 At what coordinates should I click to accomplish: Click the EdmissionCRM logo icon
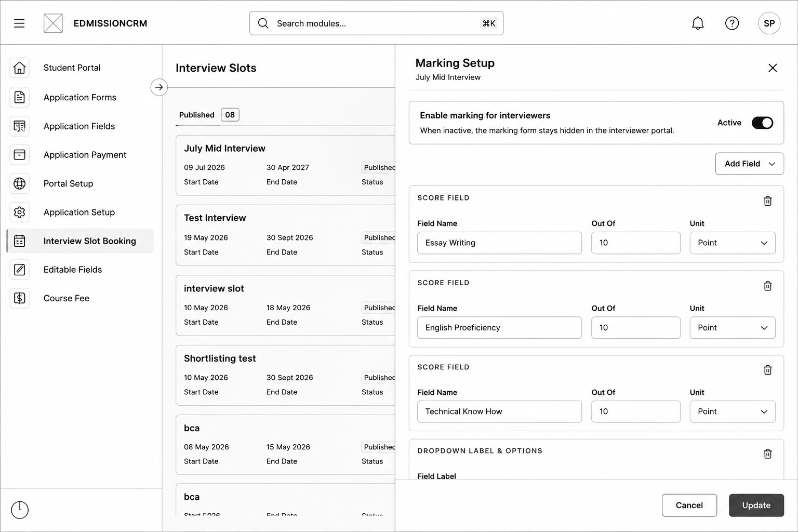53,23
